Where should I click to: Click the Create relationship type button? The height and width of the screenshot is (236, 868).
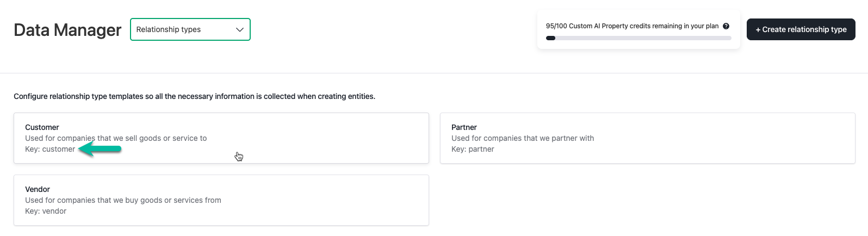point(801,29)
